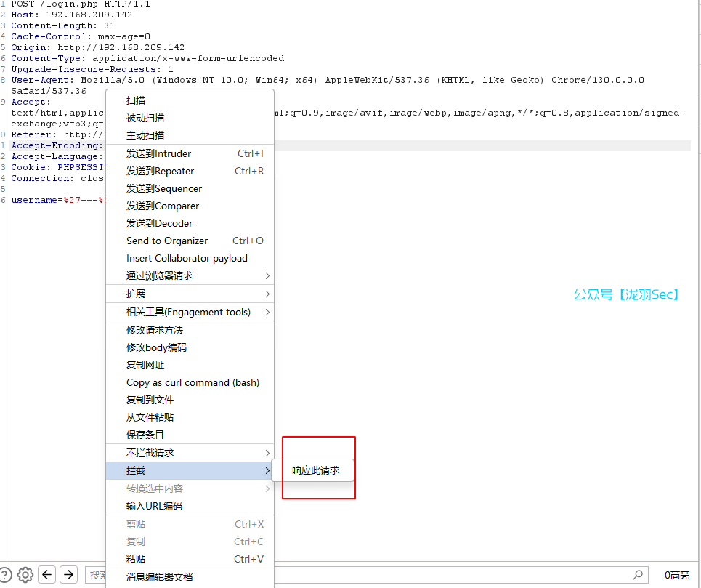
Task: Click Copy as curl command (bash)
Action: [193, 383]
